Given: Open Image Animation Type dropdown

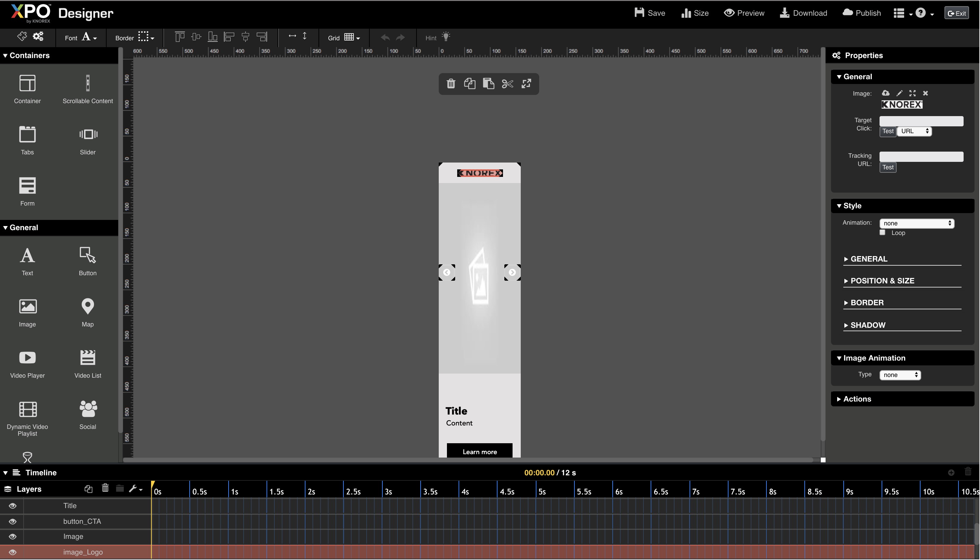Looking at the screenshot, I should coord(900,375).
